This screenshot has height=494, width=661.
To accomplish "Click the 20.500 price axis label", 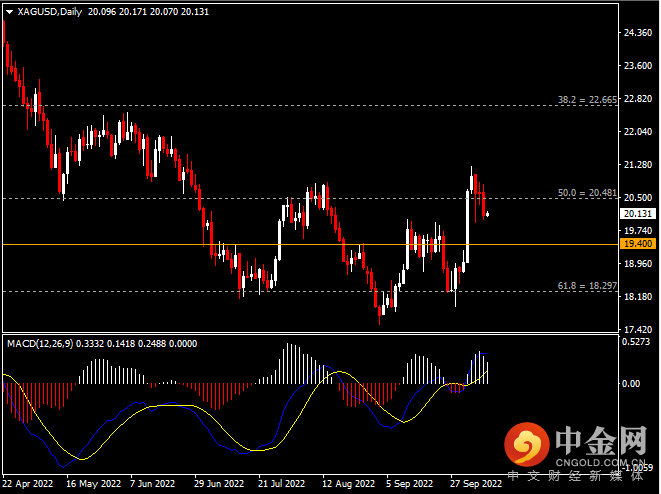I will [x=638, y=198].
